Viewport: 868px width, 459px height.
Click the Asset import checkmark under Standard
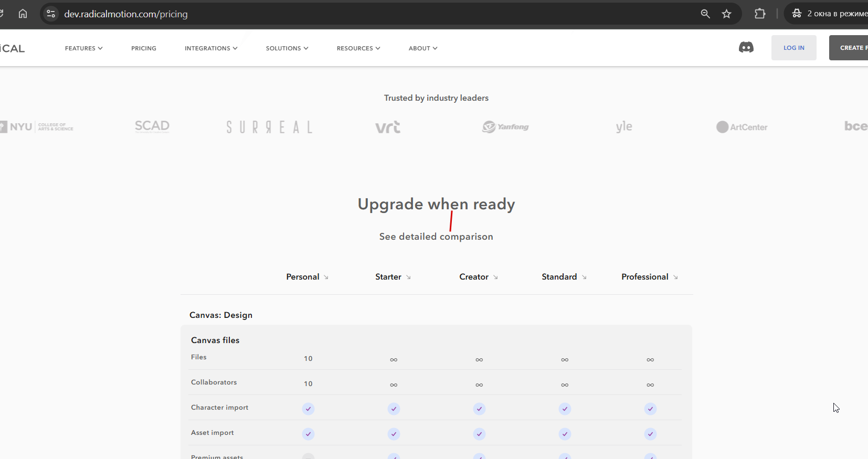[565, 434]
